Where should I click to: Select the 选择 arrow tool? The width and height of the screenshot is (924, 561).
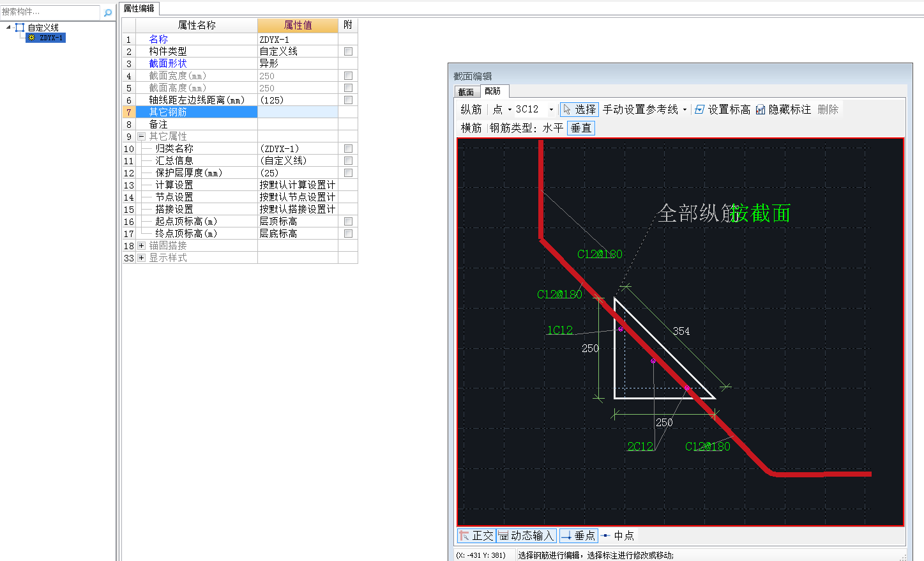pos(579,109)
